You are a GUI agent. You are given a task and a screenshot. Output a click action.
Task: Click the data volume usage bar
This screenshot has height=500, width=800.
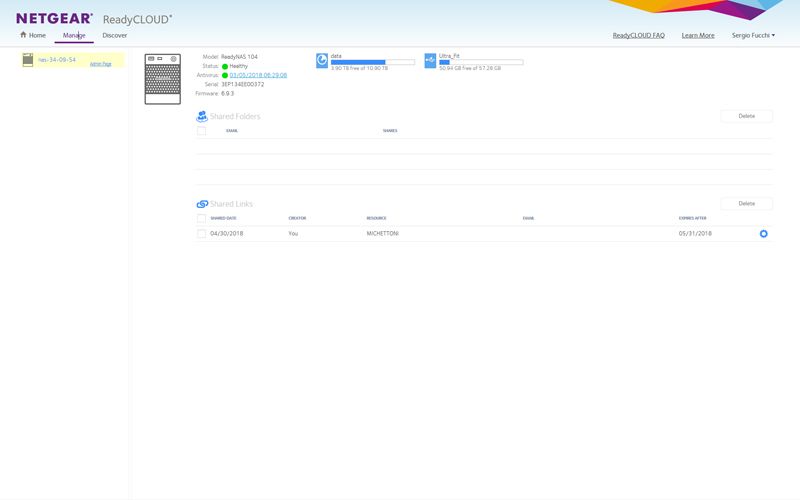(372, 62)
